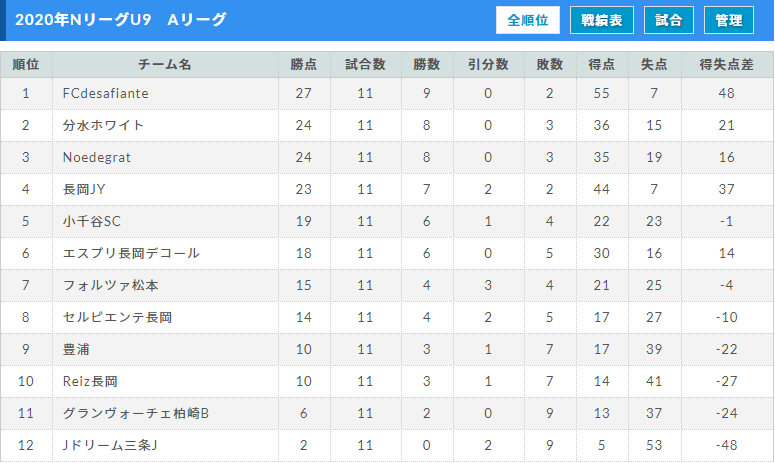Select the 分水ホワイト team row
This screenshot has height=463, width=775.
[387, 126]
